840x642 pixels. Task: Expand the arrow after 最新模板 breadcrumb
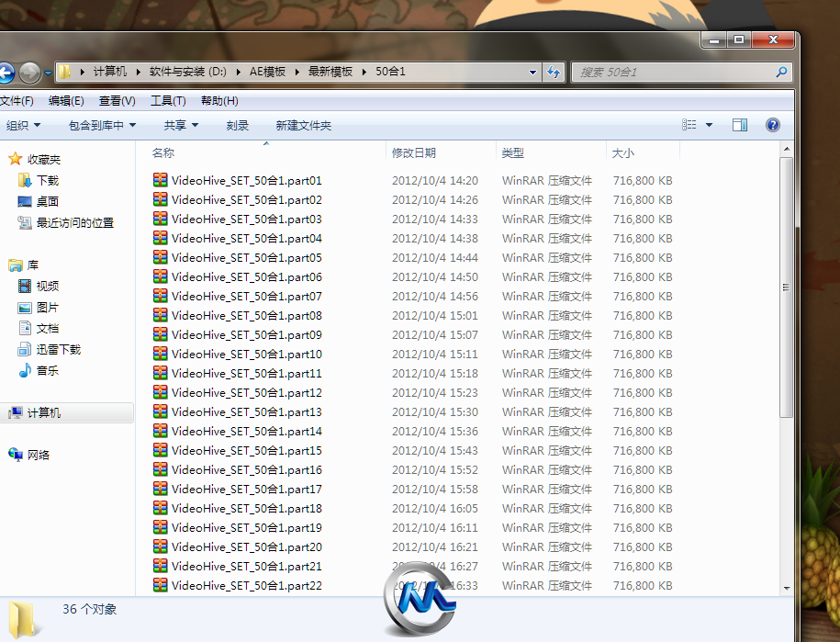(x=364, y=72)
